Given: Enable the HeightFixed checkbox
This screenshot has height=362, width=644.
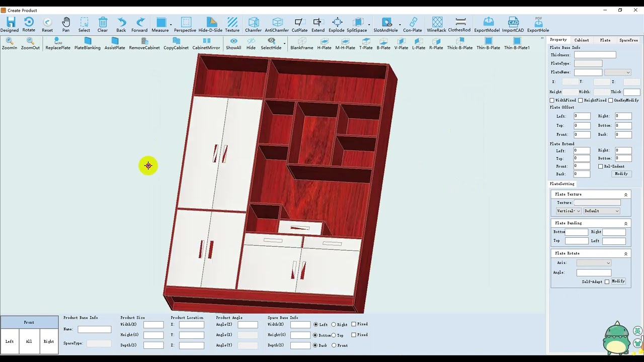Looking at the screenshot, I should coord(580,101).
